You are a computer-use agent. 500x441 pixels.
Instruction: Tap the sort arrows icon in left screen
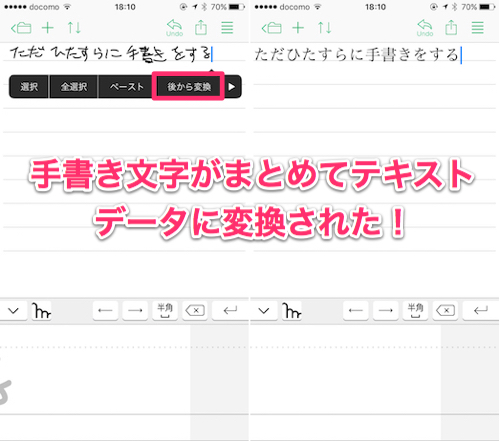coord(74,28)
